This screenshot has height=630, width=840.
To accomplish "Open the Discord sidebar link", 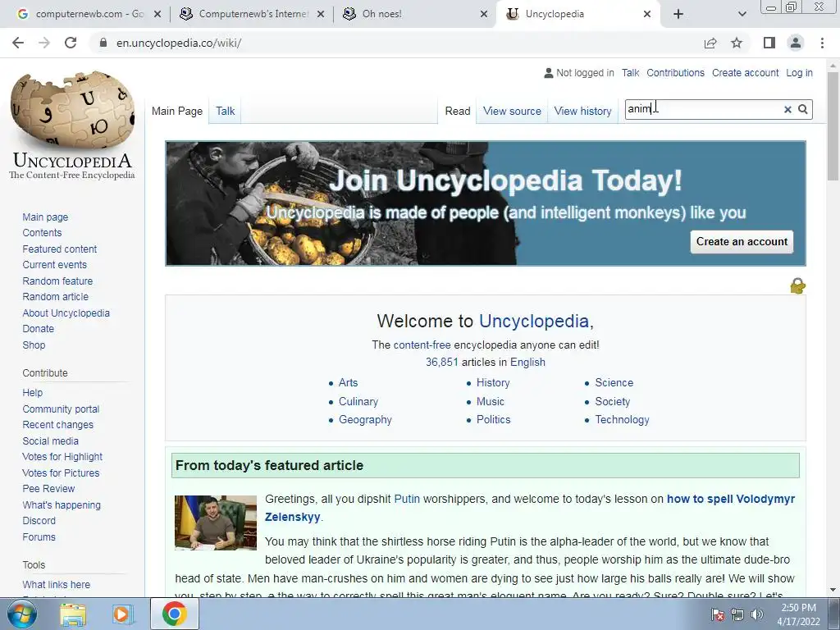I will [x=39, y=521].
